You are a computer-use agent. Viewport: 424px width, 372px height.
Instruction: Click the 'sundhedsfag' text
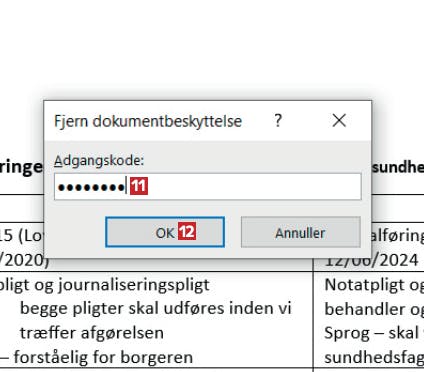(374, 358)
